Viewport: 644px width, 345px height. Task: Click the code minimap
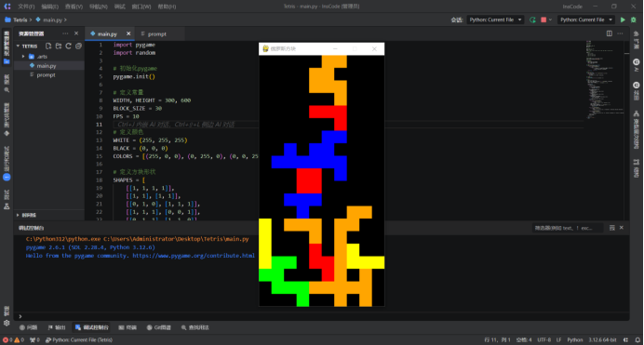click(605, 80)
